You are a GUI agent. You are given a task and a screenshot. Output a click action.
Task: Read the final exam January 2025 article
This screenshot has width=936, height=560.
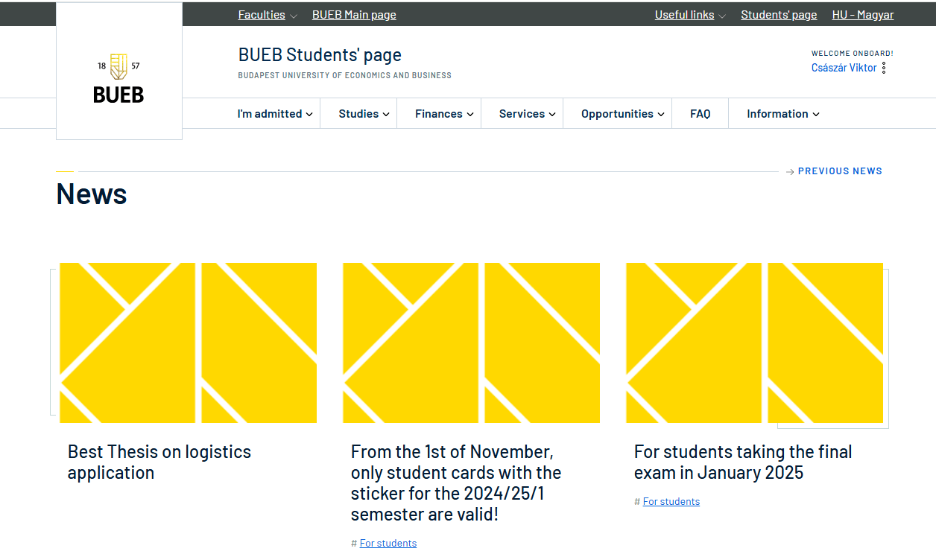click(742, 462)
